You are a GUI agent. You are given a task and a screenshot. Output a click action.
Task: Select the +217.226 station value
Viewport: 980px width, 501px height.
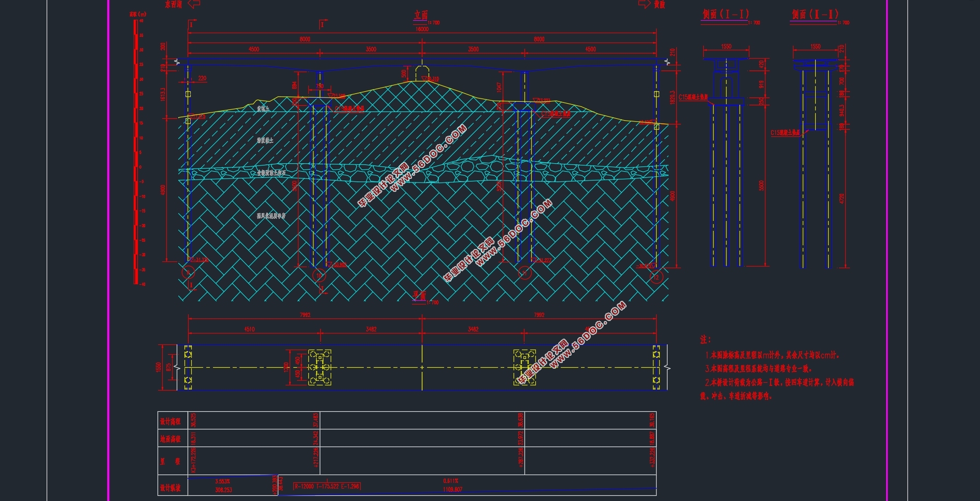click(316, 458)
